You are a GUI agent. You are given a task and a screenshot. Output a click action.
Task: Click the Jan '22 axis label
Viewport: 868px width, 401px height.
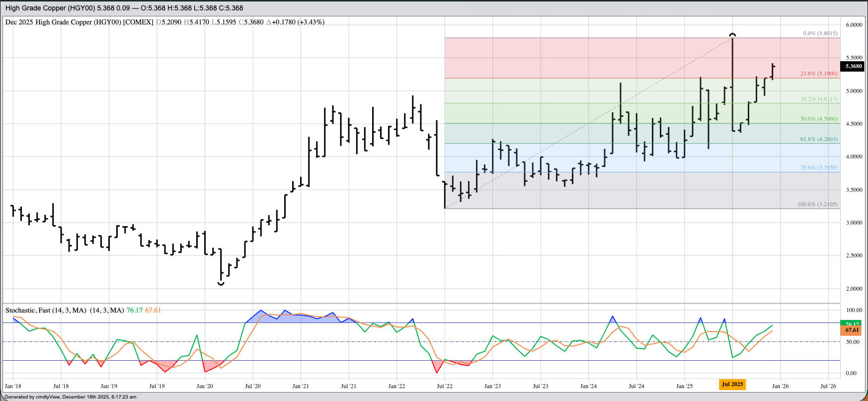pos(396,386)
